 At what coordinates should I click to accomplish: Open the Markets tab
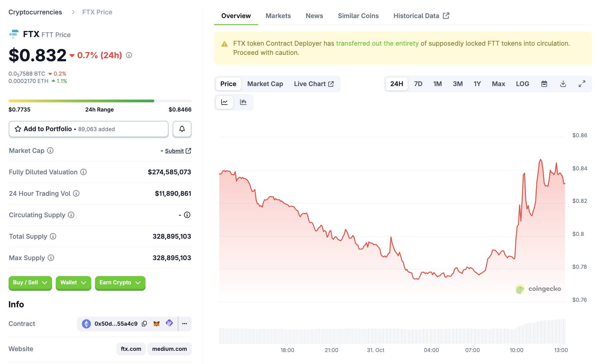coord(278,16)
